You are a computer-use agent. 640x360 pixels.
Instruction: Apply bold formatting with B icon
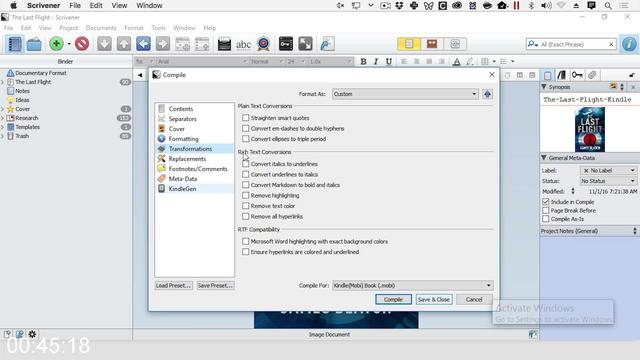363,62
